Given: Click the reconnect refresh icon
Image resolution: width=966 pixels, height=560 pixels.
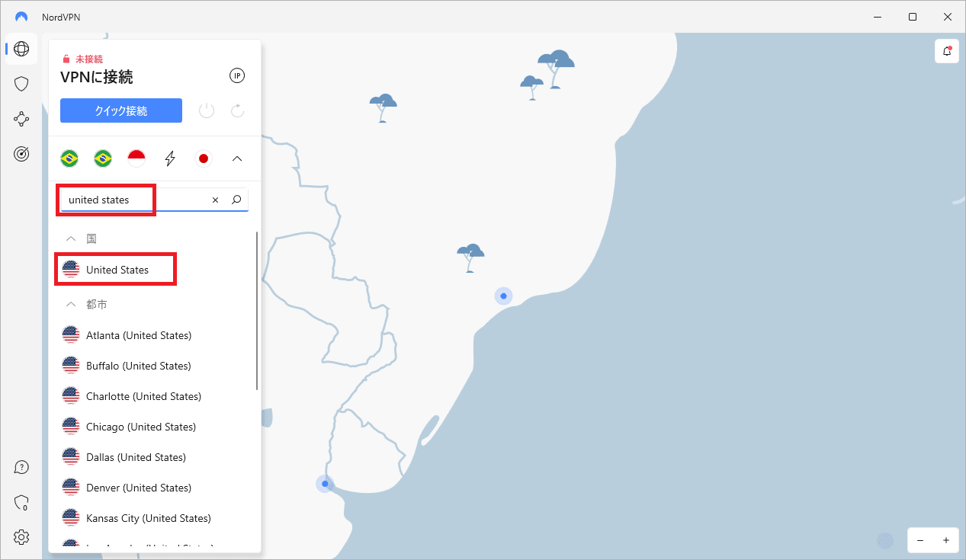Looking at the screenshot, I should pyautogui.click(x=237, y=110).
